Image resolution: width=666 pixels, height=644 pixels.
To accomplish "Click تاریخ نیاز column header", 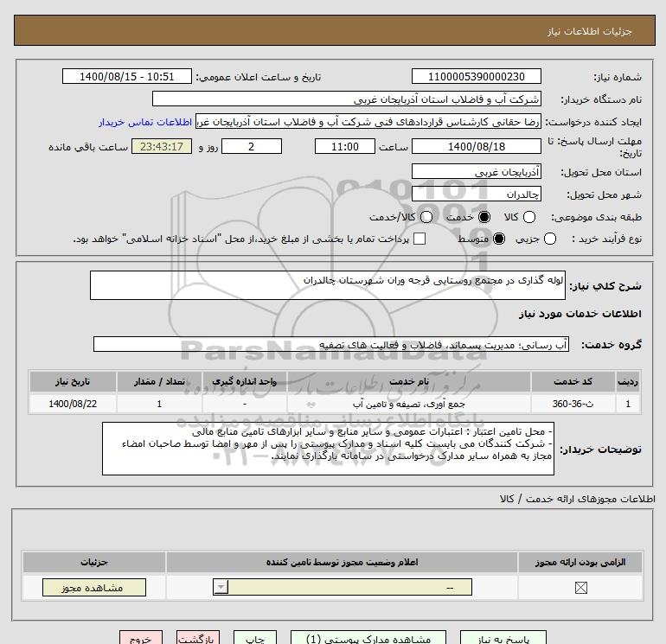I will click(73, 381).
